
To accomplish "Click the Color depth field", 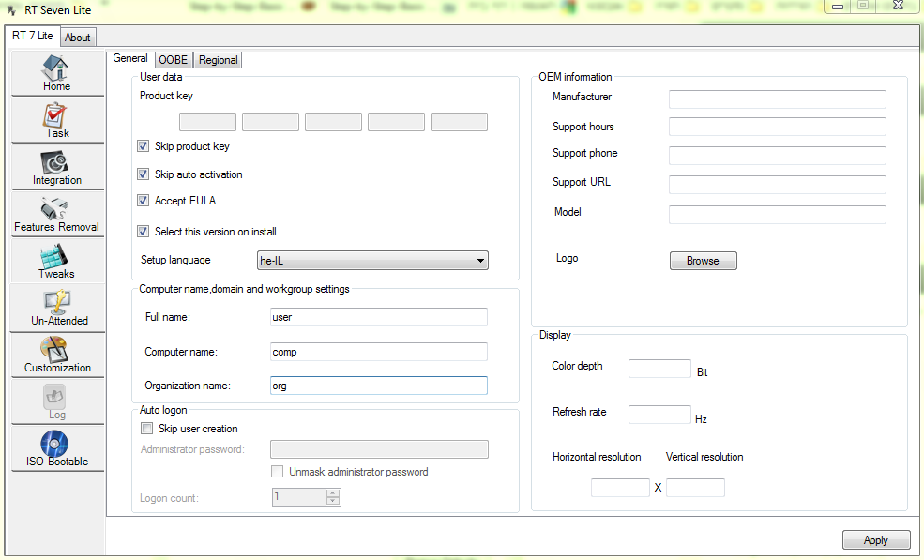I will (x=659, y=369).
